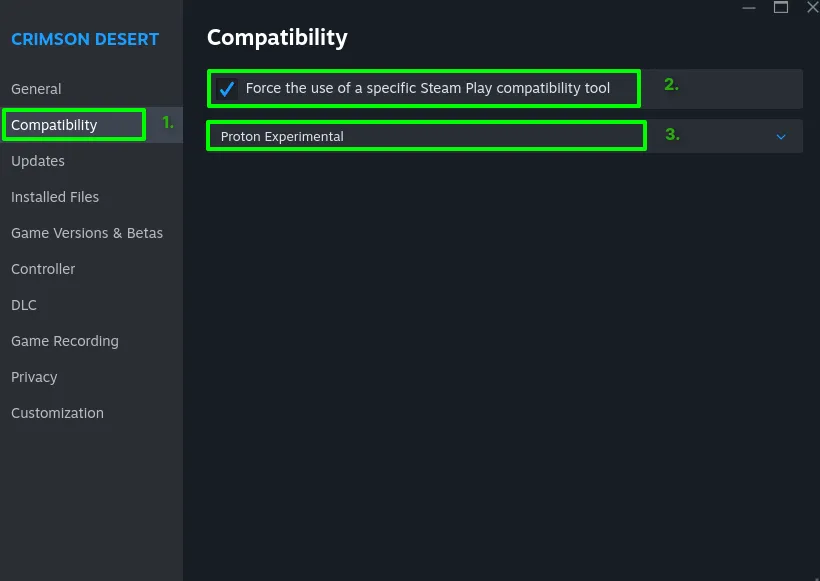Open Game Recording settings
Image resolution: width=820 pixels, height=581 pixels.
pyautogui.click(x=65, y=341)
